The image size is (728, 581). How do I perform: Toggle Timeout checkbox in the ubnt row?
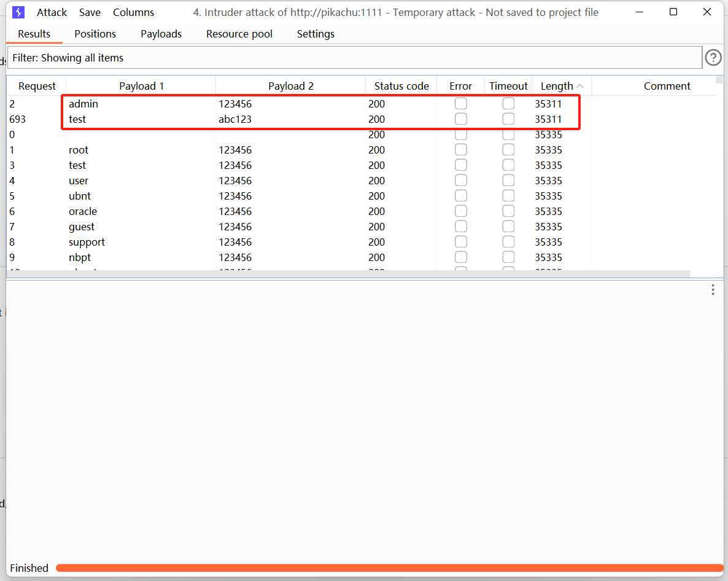(508, 195)
